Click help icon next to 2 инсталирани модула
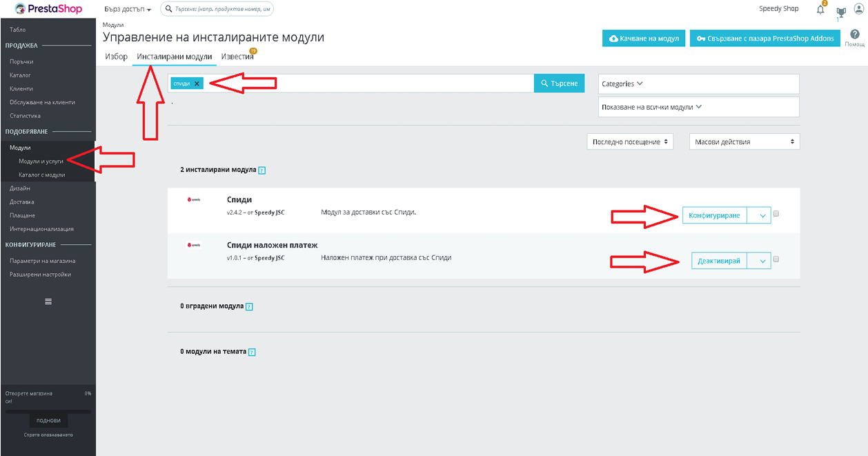The height and width of the screenshot is (456, 868). (262, 170)
